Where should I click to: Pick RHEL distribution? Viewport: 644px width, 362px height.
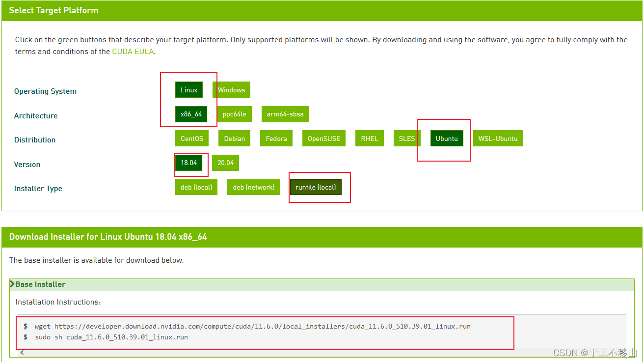point(370,139)
